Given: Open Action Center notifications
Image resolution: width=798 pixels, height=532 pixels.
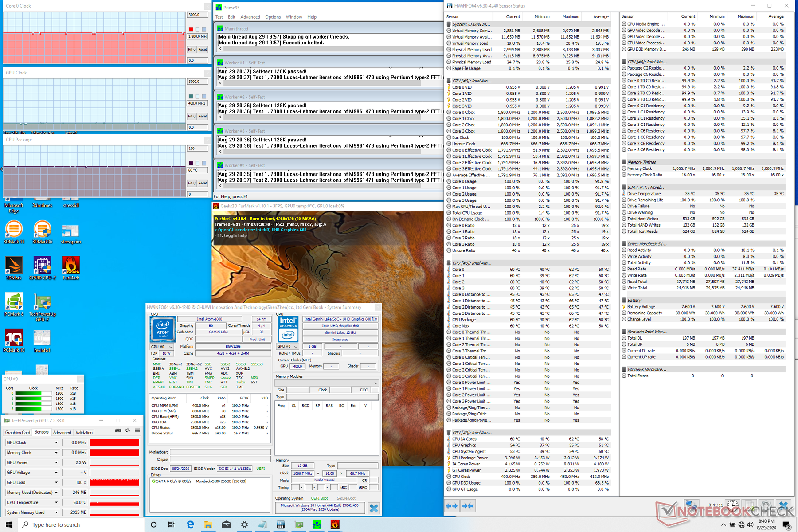Looking at the screenshot, I should pos(786,525).
